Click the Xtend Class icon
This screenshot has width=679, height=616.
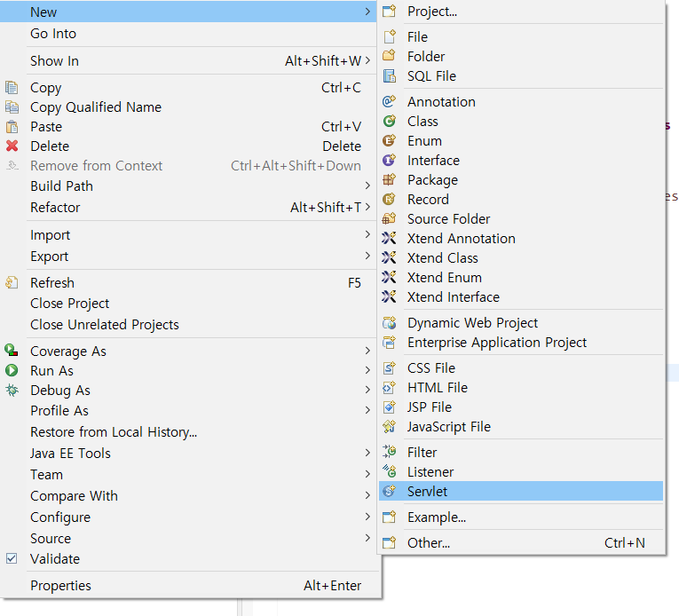point(389,257)
